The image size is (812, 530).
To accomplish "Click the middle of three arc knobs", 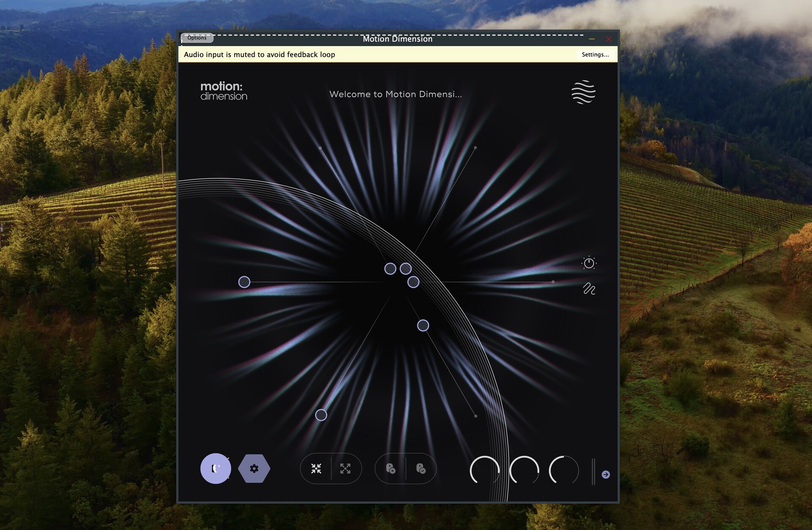I will point(524,470).
